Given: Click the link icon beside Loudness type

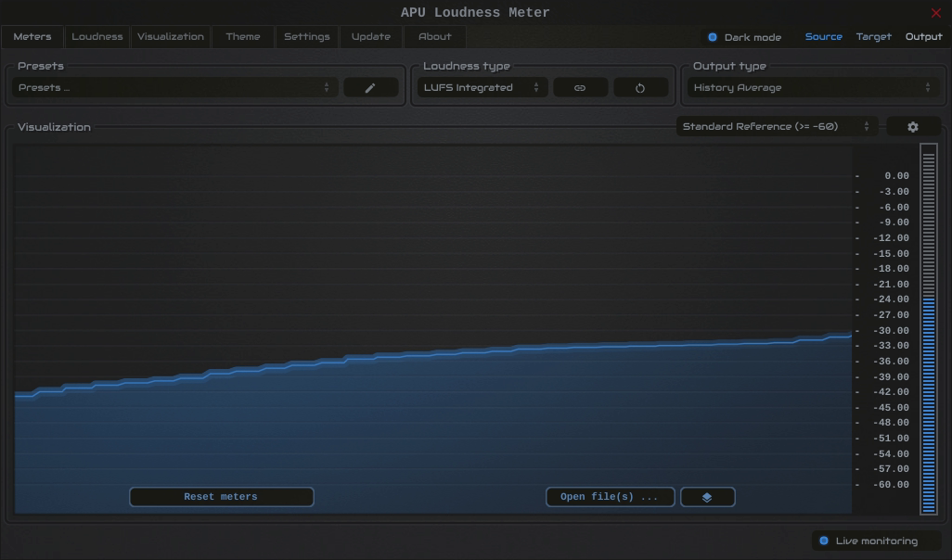Looking at the screenshot, I should (x=580, y=88).
